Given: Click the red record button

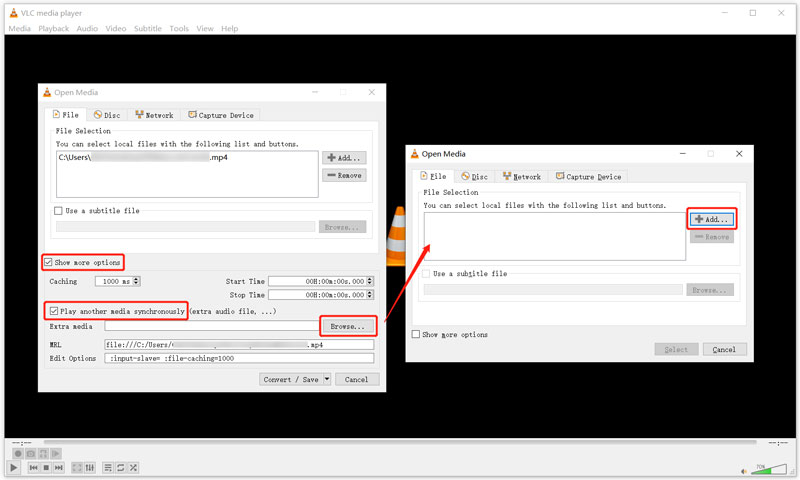Looking at the screenshot, I should (18, 453).
